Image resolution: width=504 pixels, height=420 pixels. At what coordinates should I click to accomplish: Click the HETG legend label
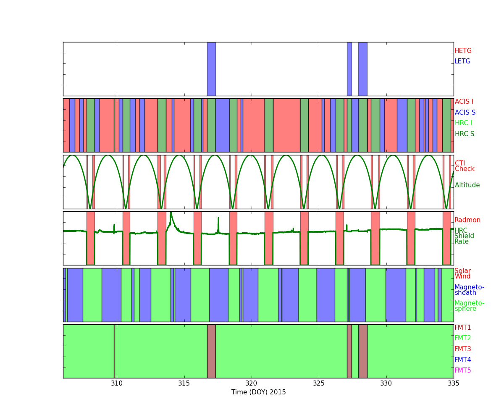pyautogui.click(x=463, y=51)
